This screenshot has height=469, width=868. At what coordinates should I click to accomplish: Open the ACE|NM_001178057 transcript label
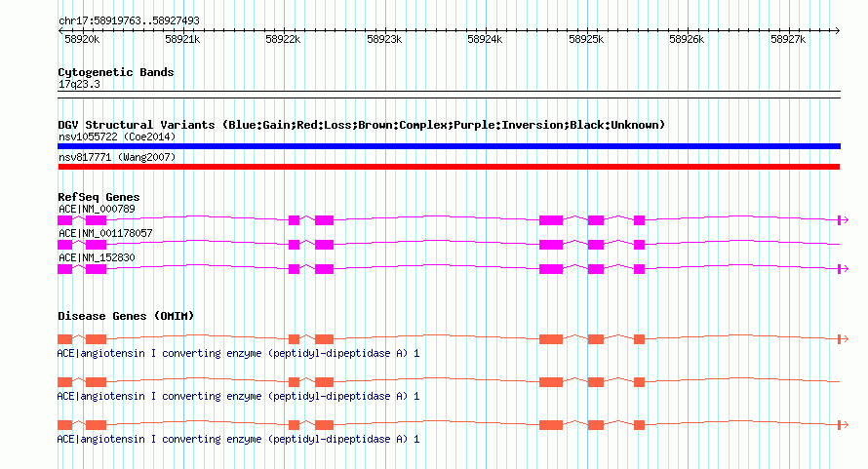(105, 233)
